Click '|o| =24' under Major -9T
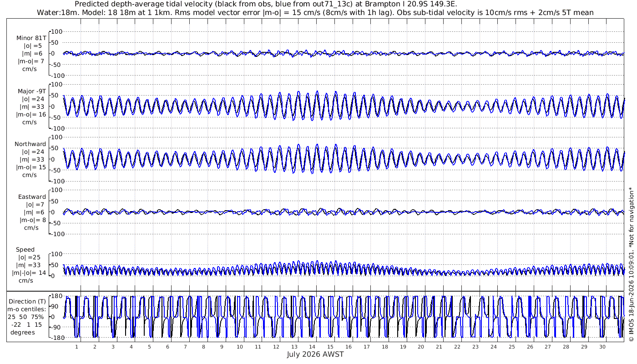Screen dimensions: 637x364 (x=33, y=99)
